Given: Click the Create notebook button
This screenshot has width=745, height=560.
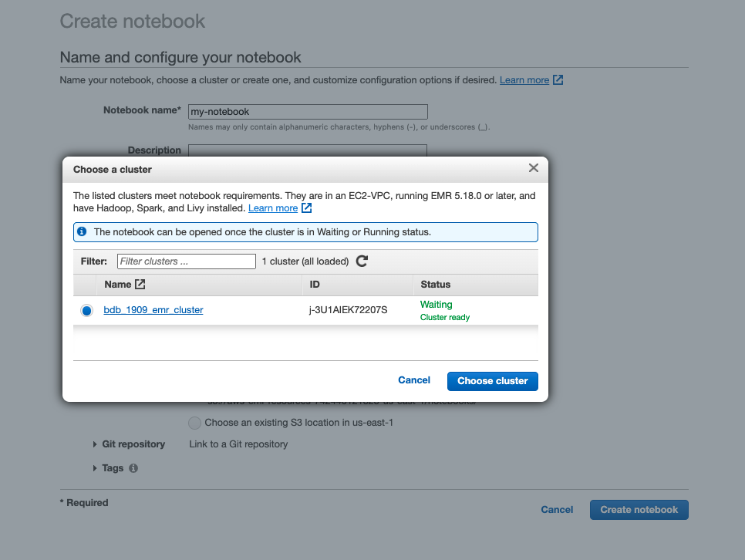Looking at the screenshot, I should coord(639,510).
